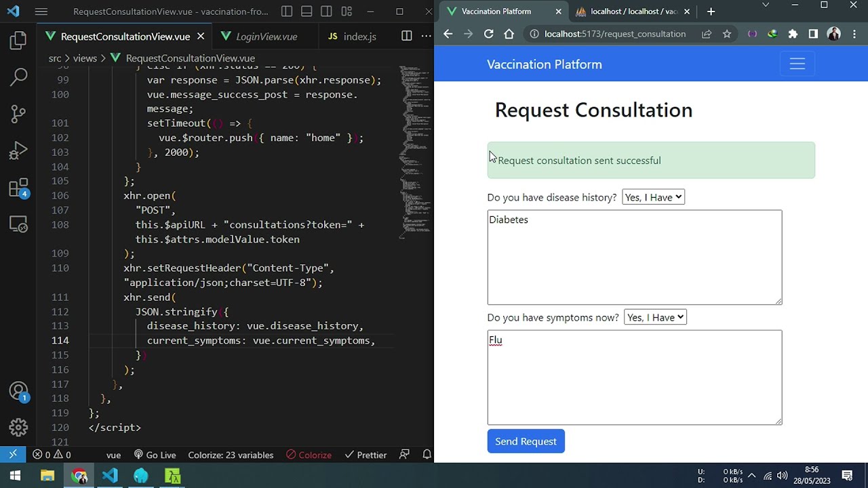Switch to the index.js editor tab
The width and height of the screenshot is (868, 488).
coord(353,37)
